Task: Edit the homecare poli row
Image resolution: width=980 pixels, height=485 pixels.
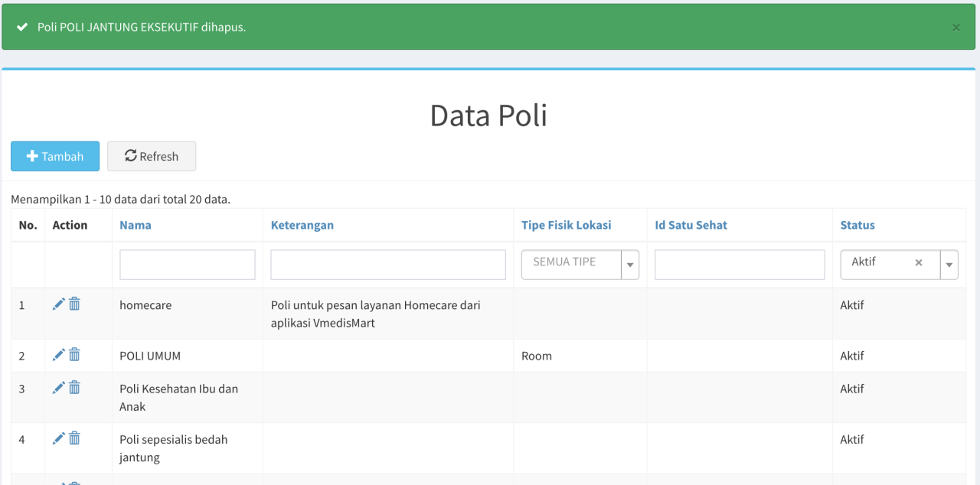Action: tap(58, 304)
